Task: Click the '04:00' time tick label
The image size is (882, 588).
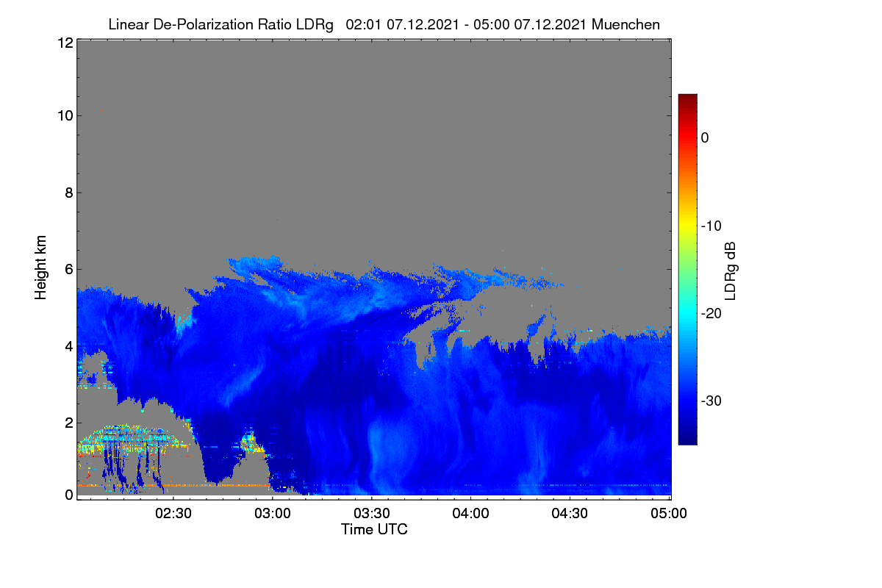Action: tap(471, 513)
